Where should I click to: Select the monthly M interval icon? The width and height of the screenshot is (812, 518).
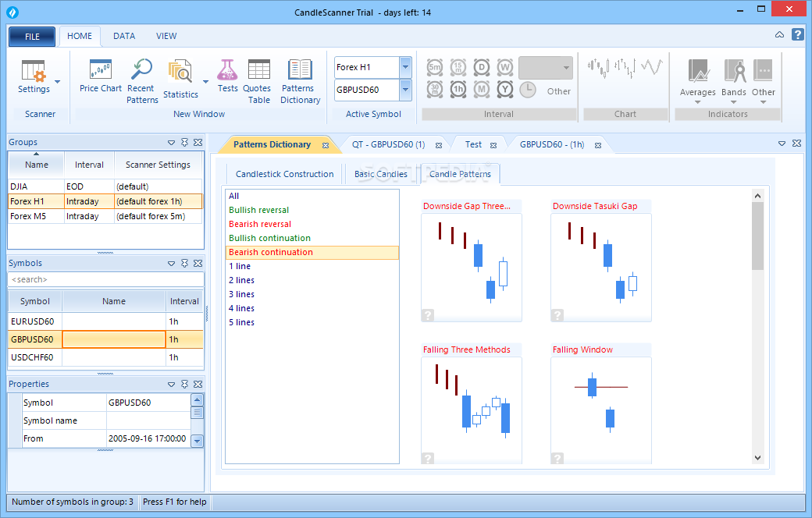pos(482,90)
